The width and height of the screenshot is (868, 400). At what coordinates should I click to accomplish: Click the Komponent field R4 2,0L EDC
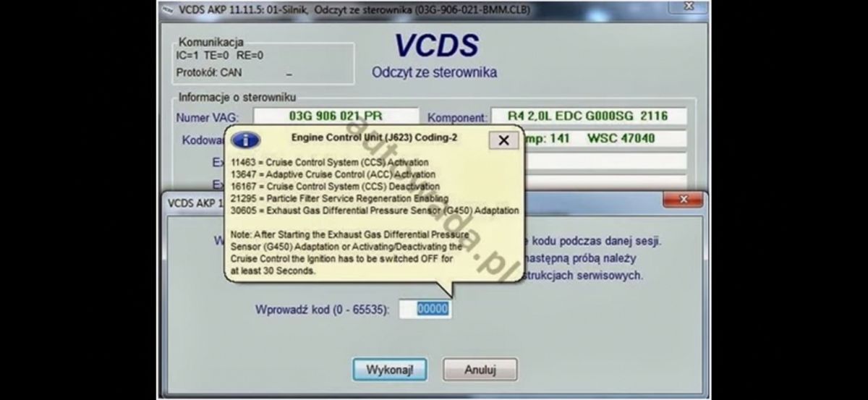point(589,116)
